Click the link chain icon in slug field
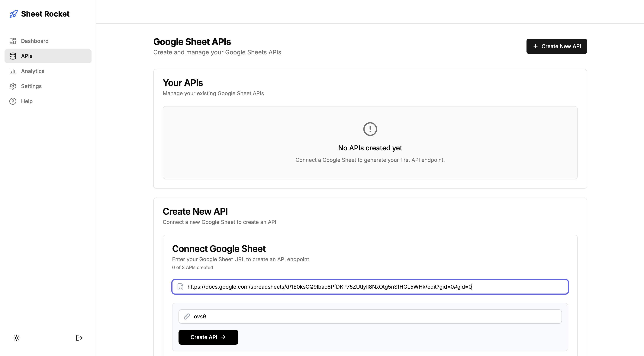This screenshot has height=356, width=644. pyautogui.click(x=187, y=316)
